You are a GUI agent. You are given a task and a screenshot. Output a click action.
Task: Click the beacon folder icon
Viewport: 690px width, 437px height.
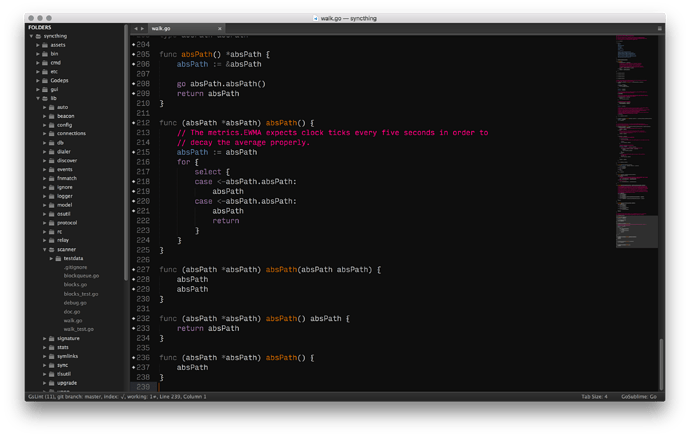(x=51, y=116)
